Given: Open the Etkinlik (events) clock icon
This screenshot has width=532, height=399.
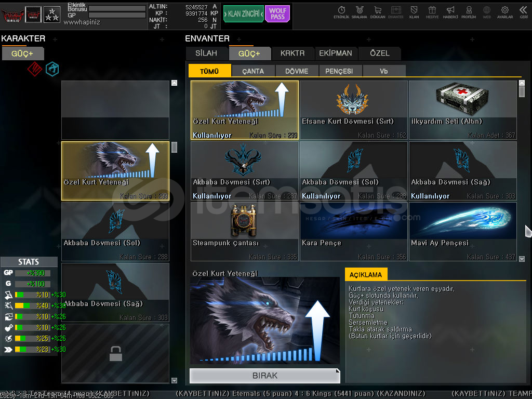Looking at the screenshot, I should click(x=341, y=12).
